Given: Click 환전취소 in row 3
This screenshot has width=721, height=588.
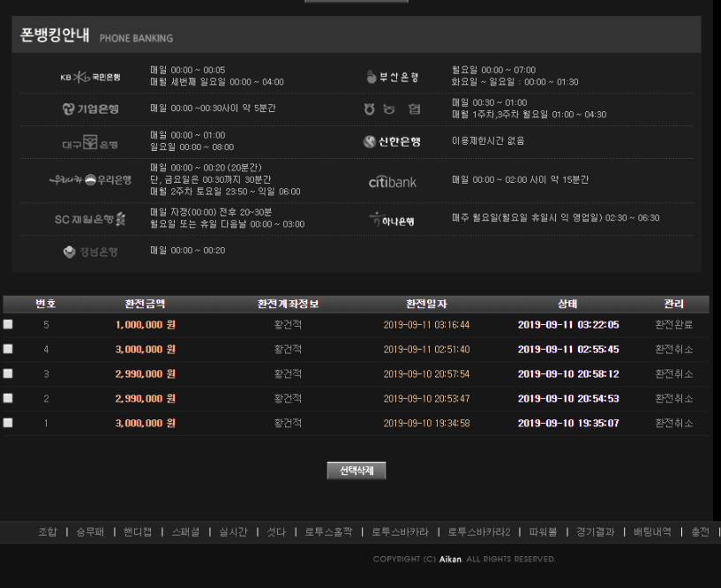Looking at the screenshot, I should pos(674,374).
